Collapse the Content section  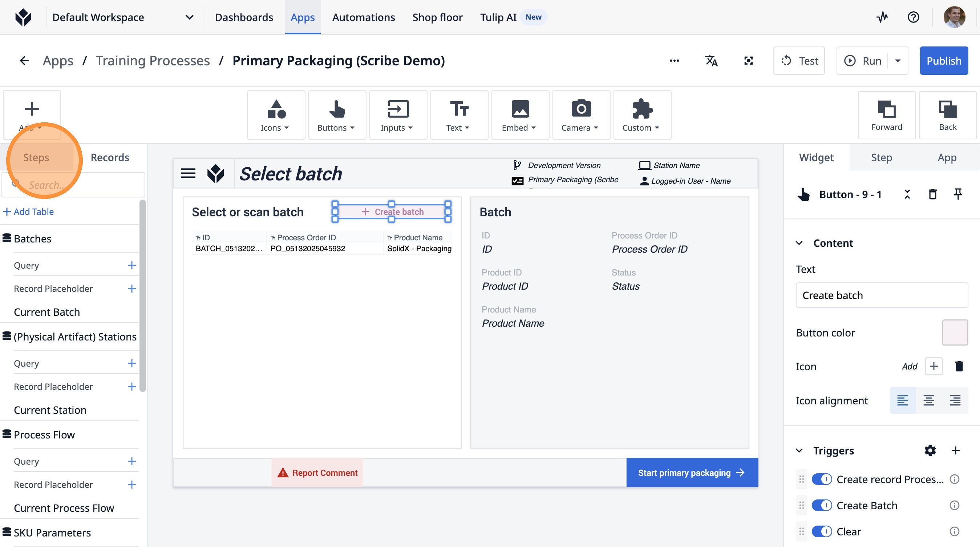tap(799, 243)
